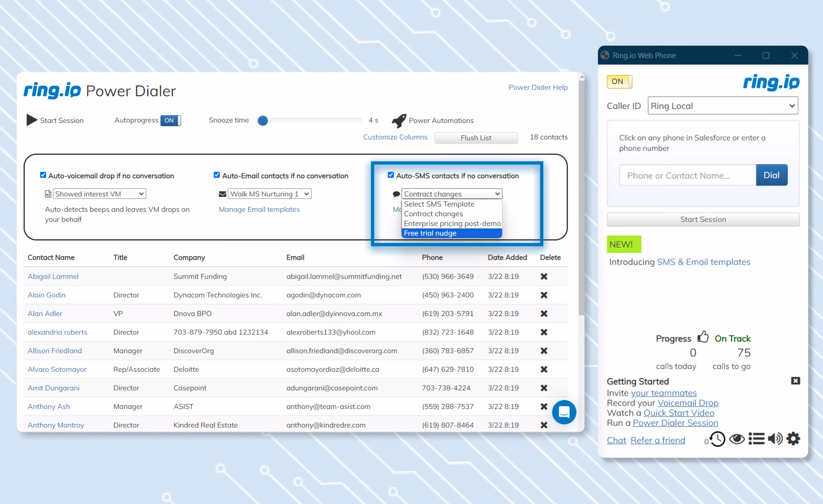This screenshot has width=823, height=504.
Task: Pick Contract changes in template list
Action: (452, 214)
